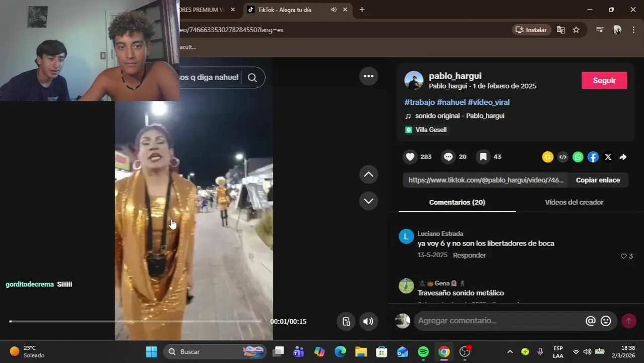Viewport: 644px width, 363px height.
Task: Open weather widget 23°C Soleado
Action: click(28, 351)
